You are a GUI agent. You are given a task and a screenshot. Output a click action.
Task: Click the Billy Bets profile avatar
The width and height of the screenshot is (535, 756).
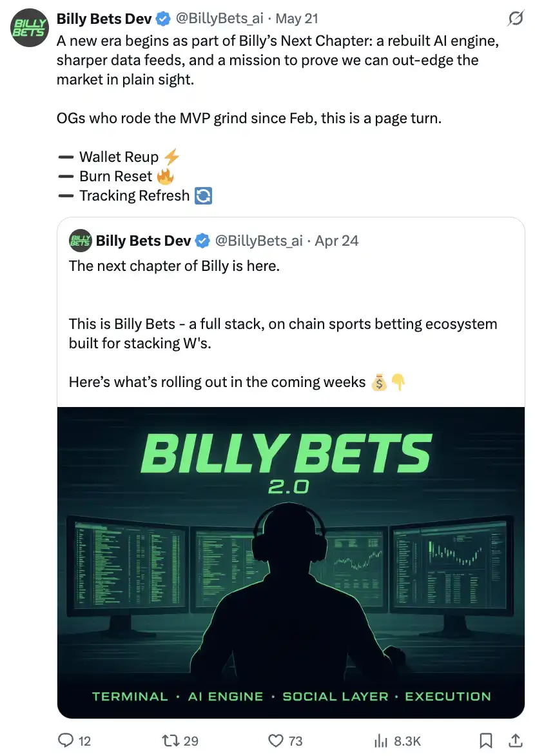point(28,28)
